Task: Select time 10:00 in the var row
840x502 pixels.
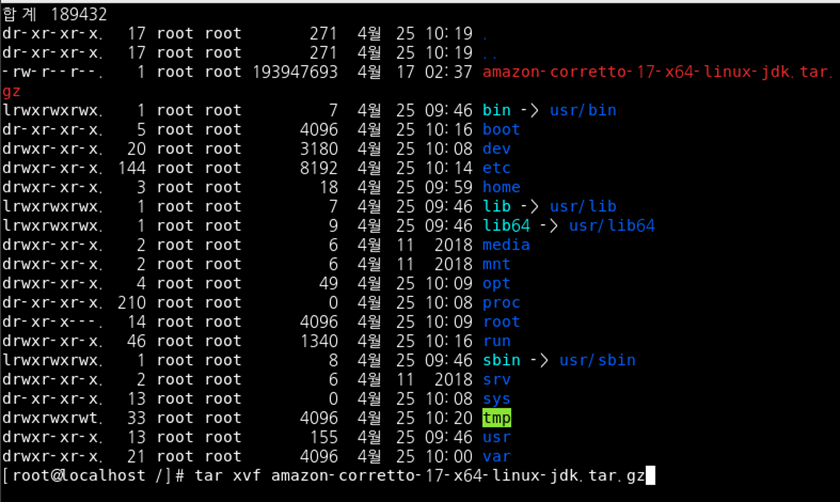Action: pos(449,456)
